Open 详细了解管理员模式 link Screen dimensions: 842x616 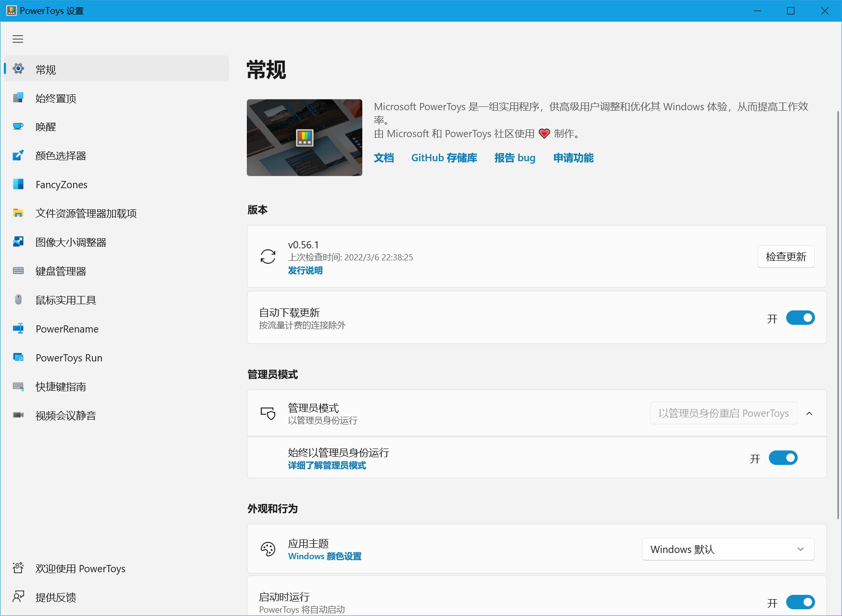(327, 465)
